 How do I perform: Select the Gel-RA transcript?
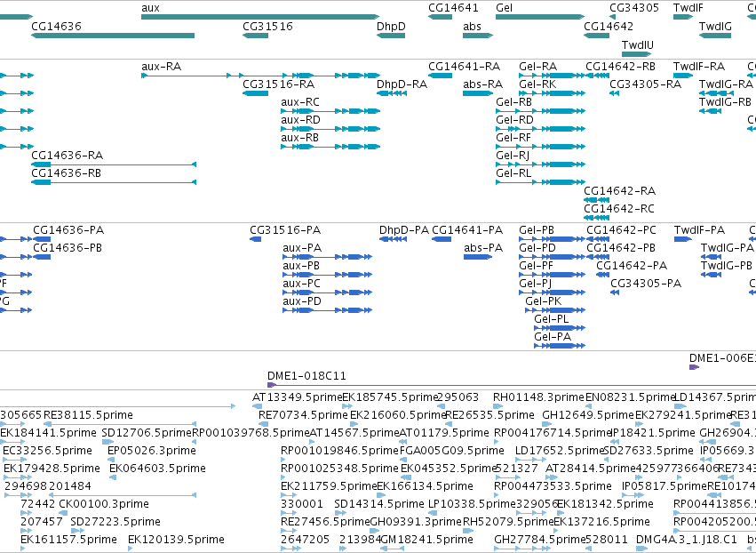[552, 76]
